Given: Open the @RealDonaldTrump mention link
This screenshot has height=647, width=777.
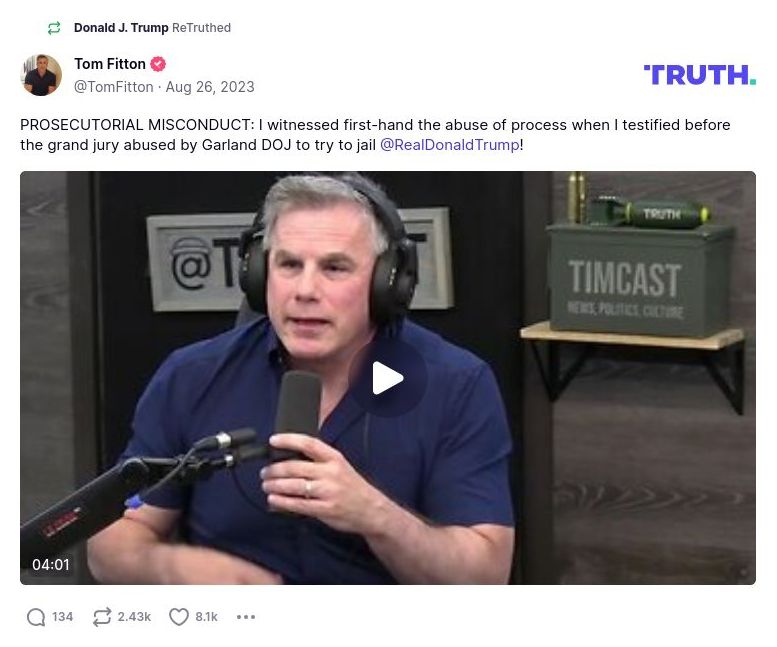Looking at the screenshot, I should (450, 145).
